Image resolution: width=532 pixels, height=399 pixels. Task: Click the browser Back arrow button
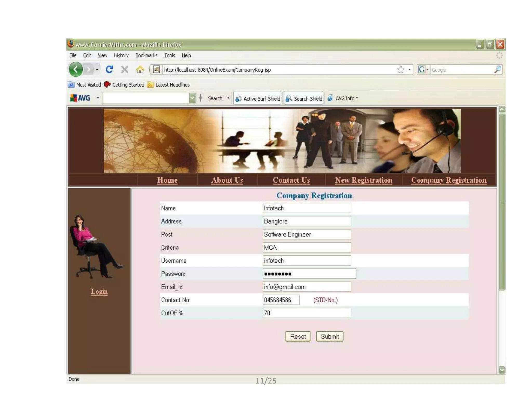(76, 69)
